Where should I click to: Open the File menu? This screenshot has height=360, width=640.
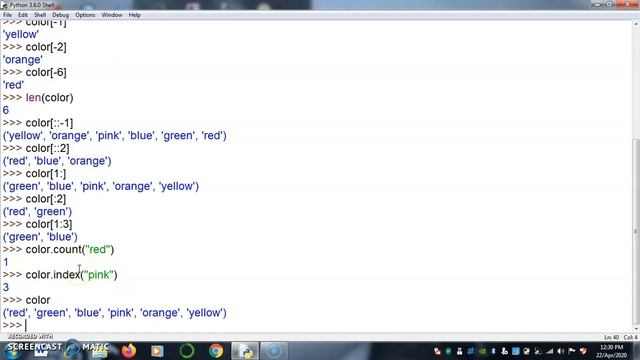(x=7, y=15)
